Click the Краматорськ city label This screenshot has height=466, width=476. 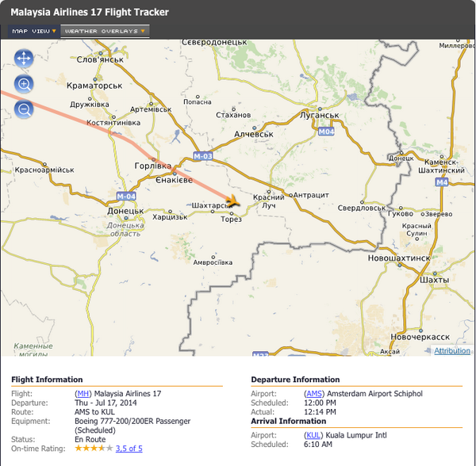coord(94,86)
